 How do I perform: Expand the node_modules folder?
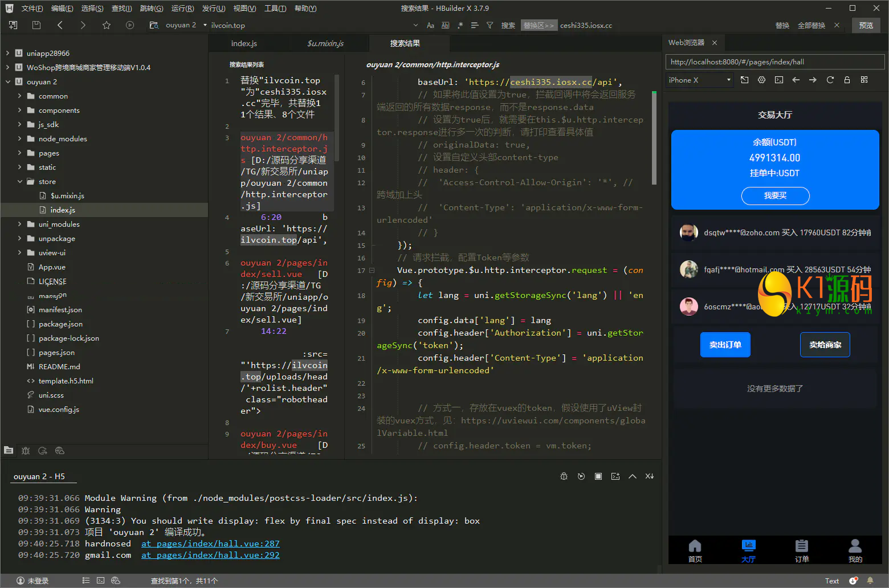[x=19, y=139]
